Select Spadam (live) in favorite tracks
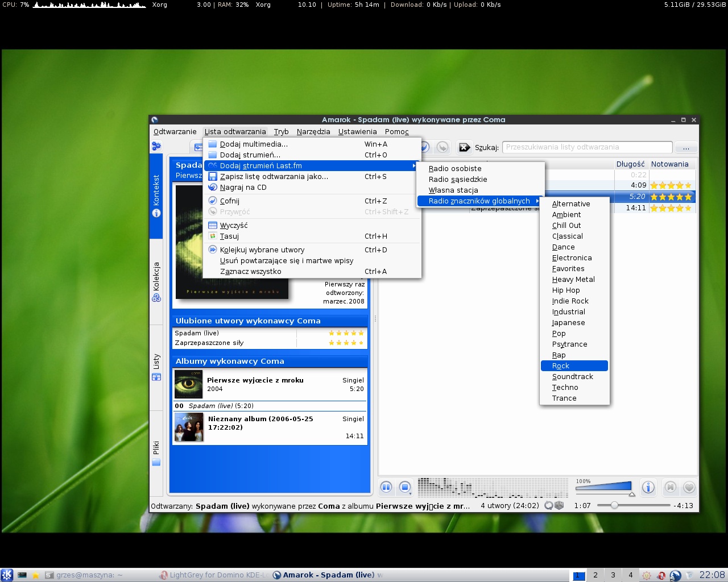This screenshot has width=728, height=582. (x=197, y=333)
